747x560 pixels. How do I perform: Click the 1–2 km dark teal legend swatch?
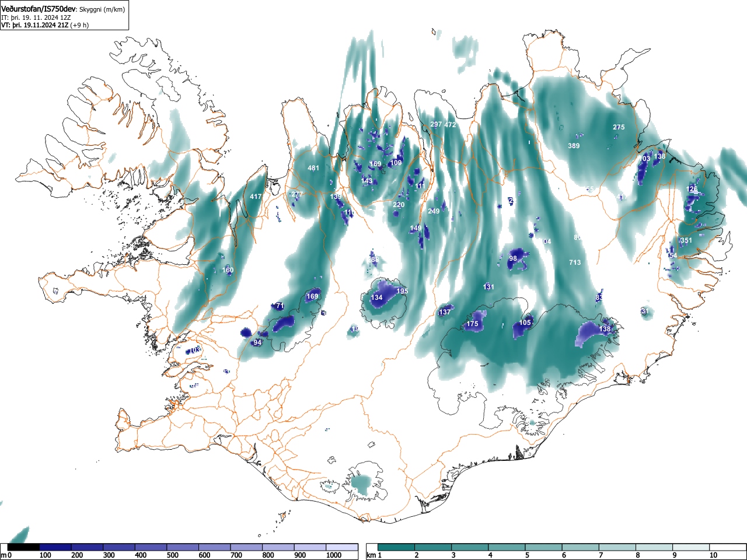[x=397, y=547]
